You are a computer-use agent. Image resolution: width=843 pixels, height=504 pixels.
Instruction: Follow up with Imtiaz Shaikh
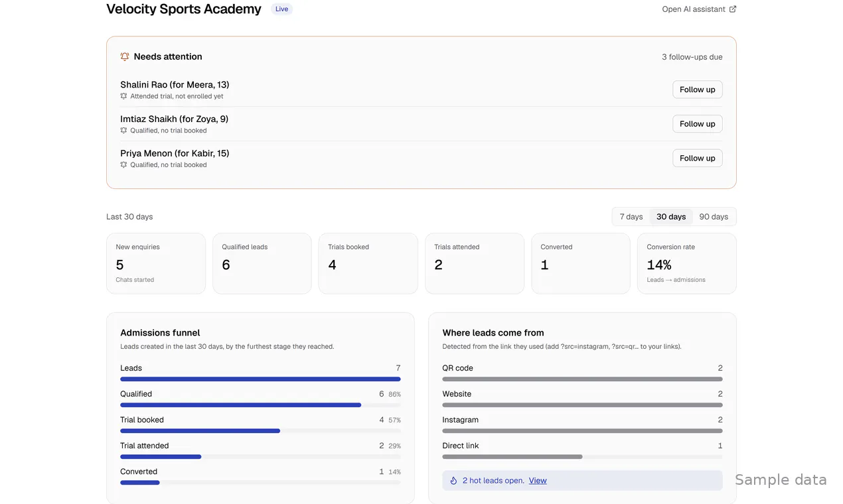698,124
